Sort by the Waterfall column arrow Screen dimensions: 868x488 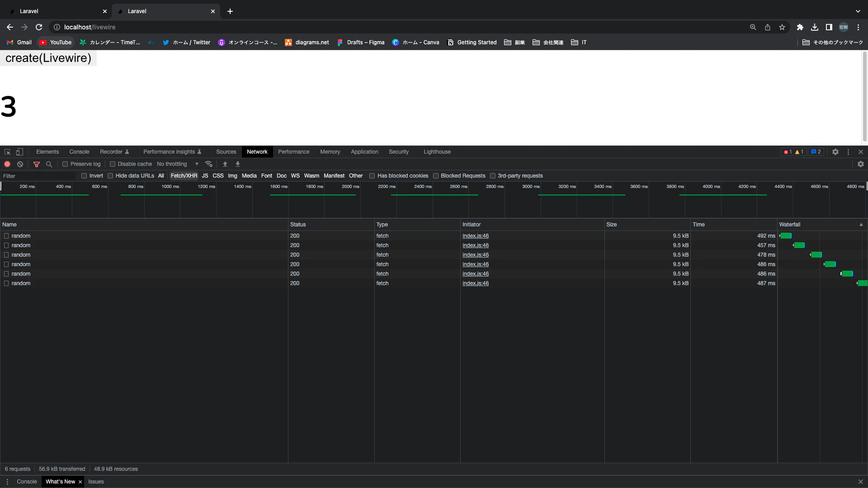(861, 225)
